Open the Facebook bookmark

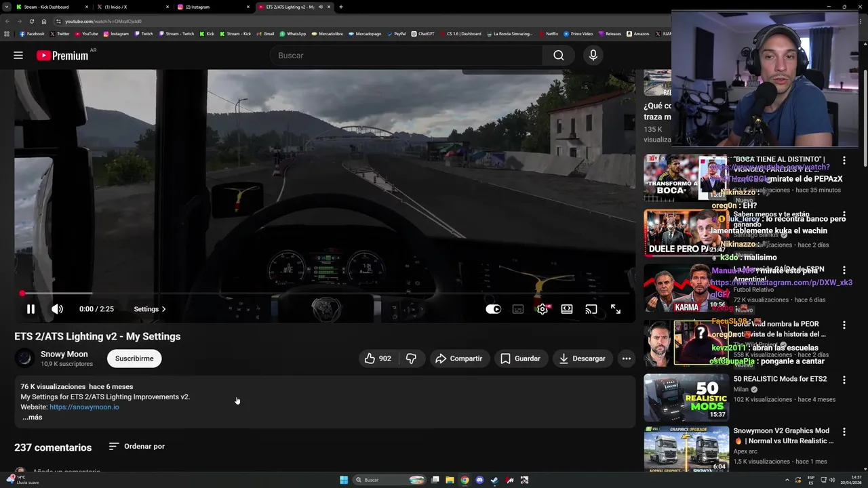click(x=32, y=34)
